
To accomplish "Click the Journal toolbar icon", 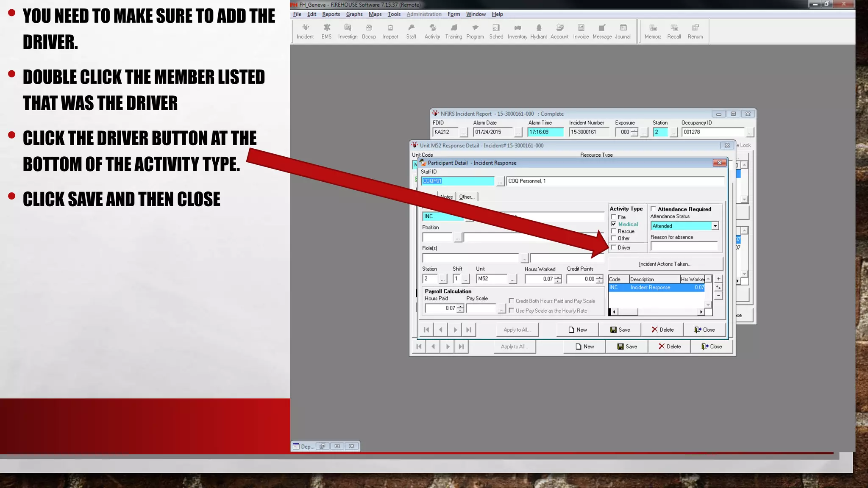I will (x=623, y=31).
